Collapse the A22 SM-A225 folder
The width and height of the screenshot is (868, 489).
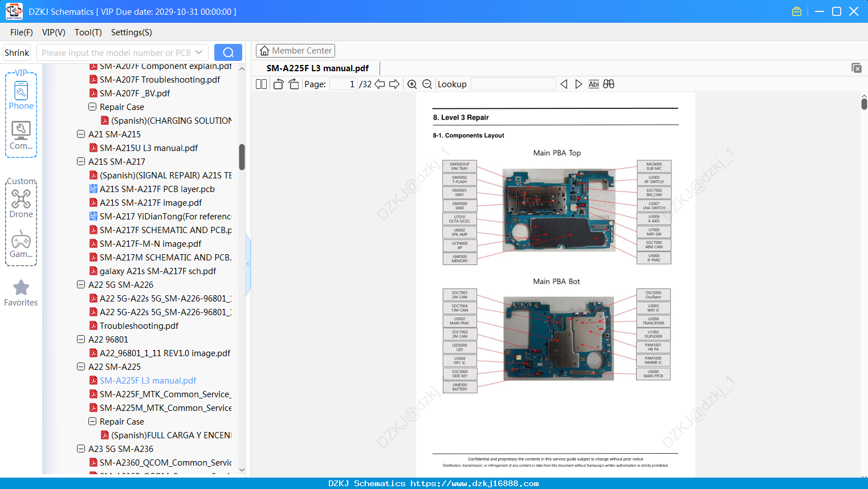81,367
